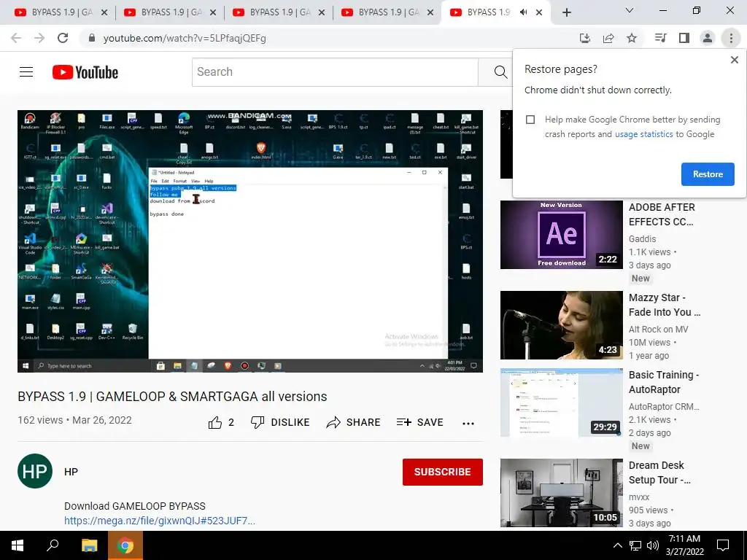Open the usage statistics link

[643, 134]
